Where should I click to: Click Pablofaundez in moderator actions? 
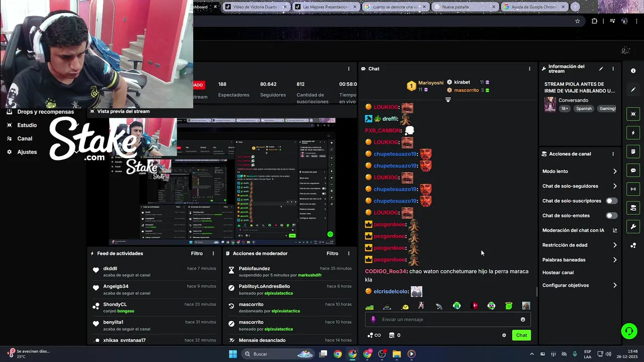coord(255,268)
